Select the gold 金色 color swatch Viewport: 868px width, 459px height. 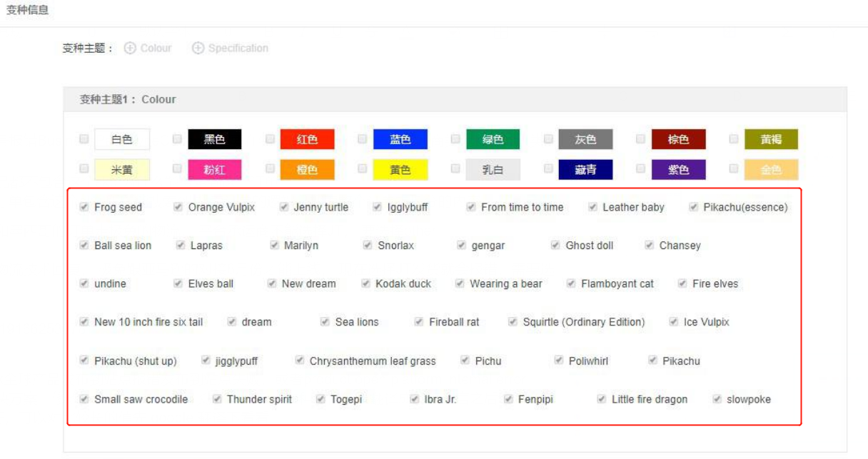[x=772, y=169]
